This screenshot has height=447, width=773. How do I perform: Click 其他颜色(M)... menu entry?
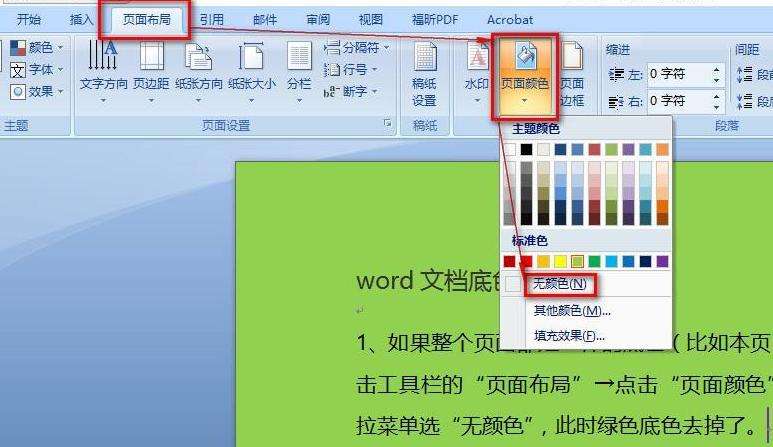[x=571, y=311]
